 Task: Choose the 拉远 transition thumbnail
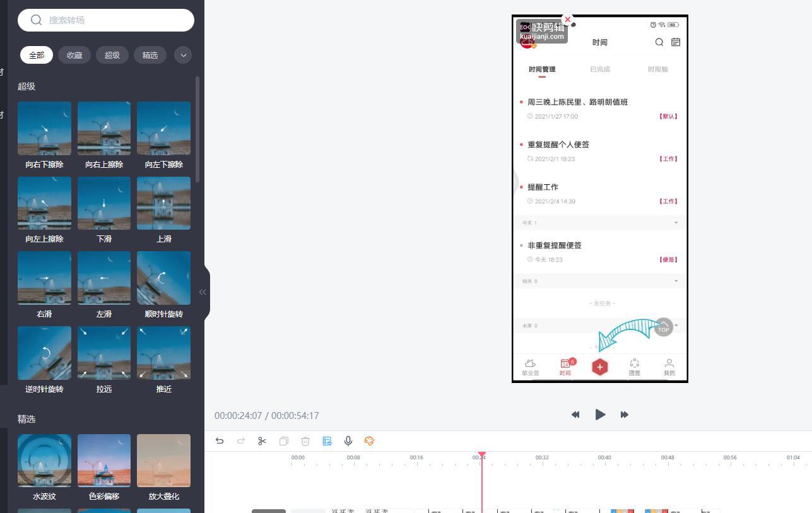(104, 353)
